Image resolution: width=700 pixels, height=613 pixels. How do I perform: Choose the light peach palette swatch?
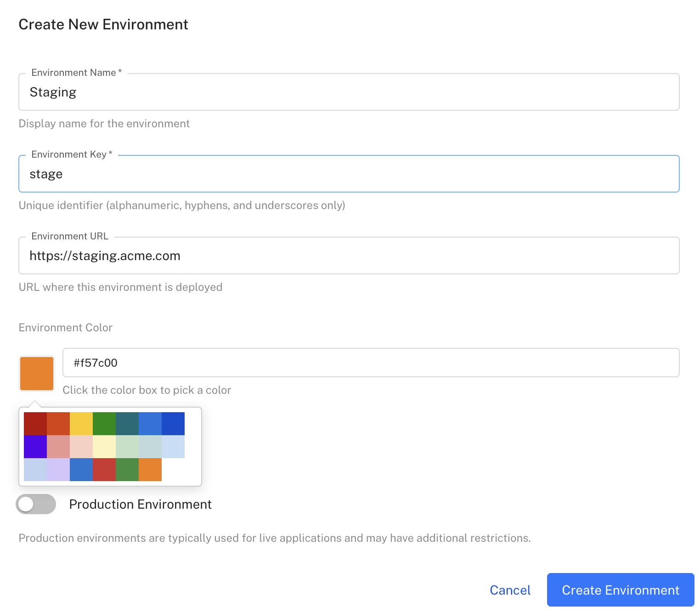tap(81, 447)
